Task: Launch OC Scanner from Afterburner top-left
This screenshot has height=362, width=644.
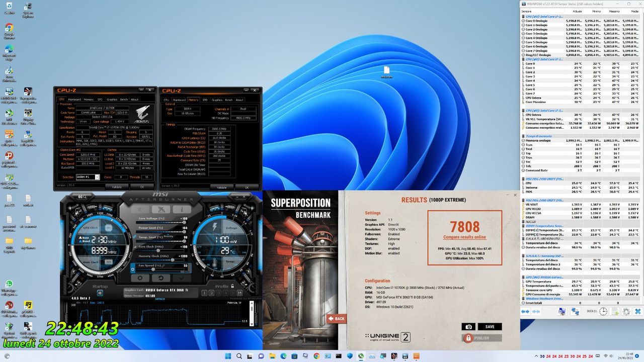Action: (x=83, y=197)
